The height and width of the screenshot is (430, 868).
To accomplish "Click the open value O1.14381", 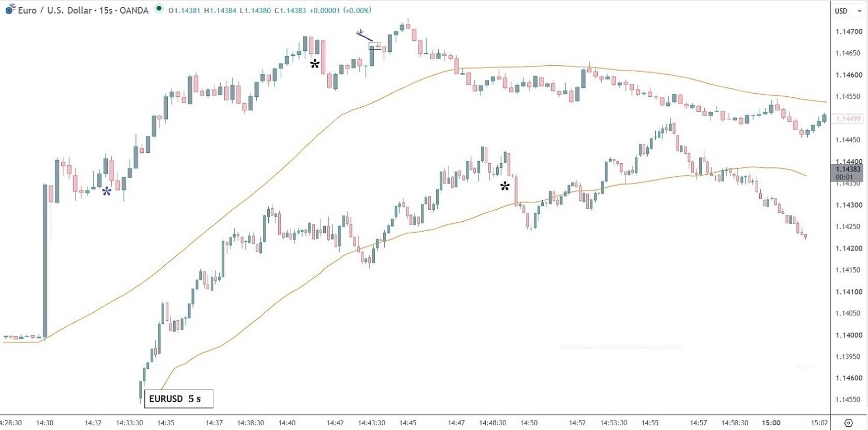I will coord(185,10).
